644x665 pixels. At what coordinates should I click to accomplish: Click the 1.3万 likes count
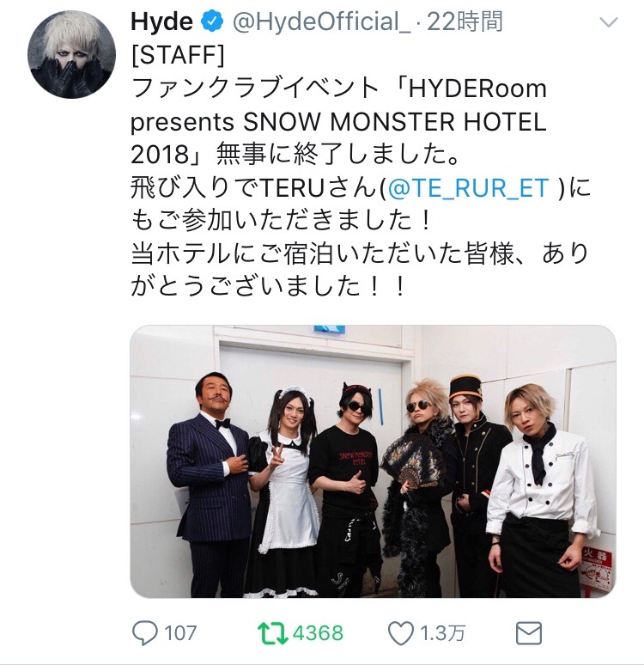point(442,633)
